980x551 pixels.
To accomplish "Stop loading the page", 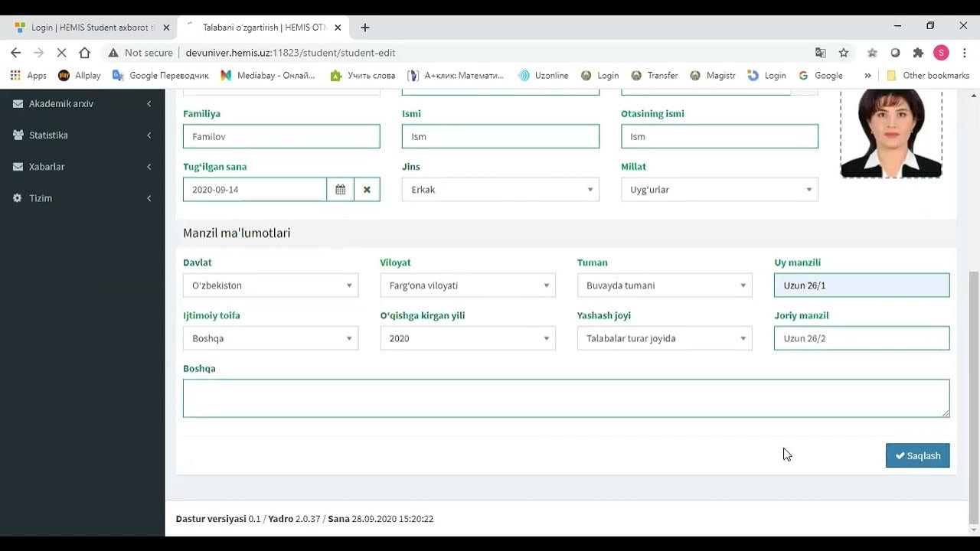I will [x=62, y=53].
